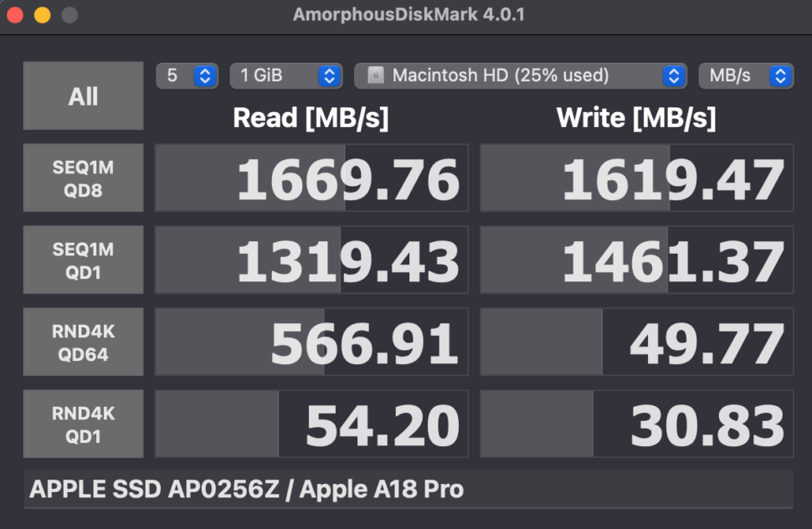The width and height of the screenshot is (812, 529).
Task: Click the chevron on the 1 GiB selector
Action: point(330,75)
